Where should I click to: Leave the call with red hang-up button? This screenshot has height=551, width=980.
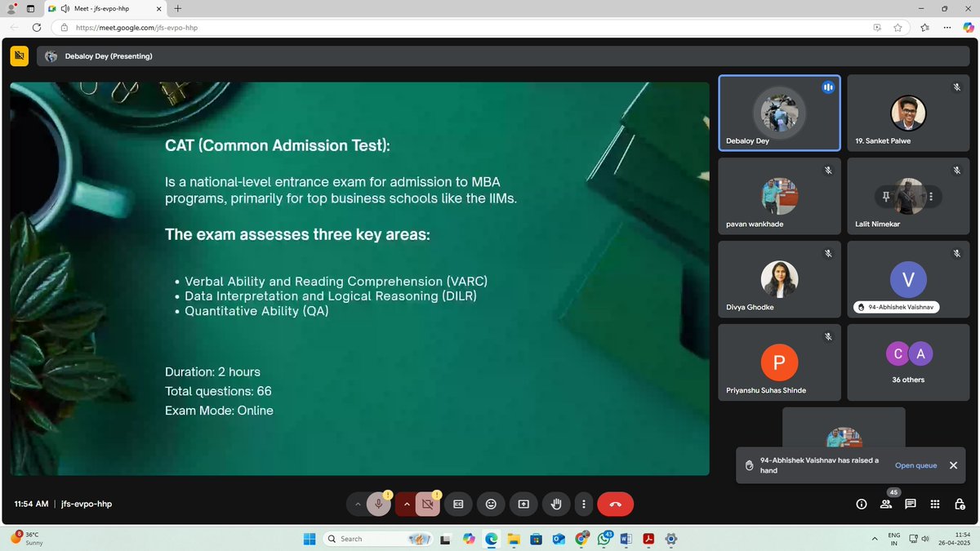pyautogui.click(x=616, y=504)
